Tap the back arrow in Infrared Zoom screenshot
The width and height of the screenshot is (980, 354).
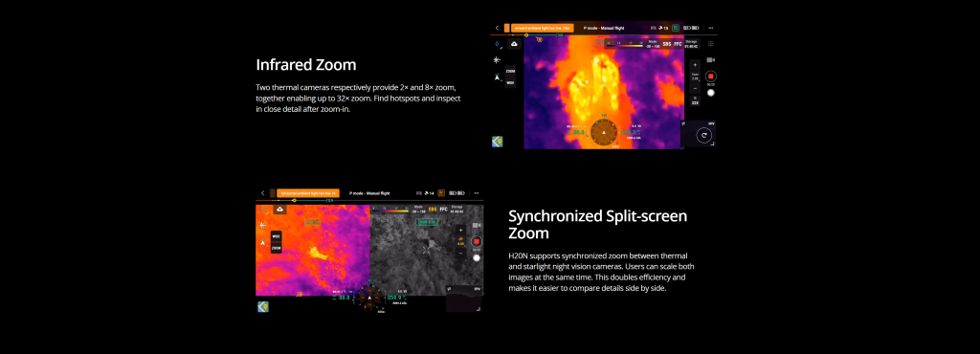point(497,28)
